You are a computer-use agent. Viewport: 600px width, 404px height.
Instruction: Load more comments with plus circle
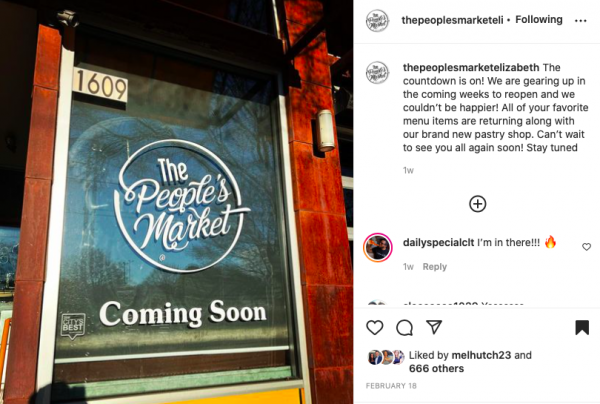click(x=478, y=204)
